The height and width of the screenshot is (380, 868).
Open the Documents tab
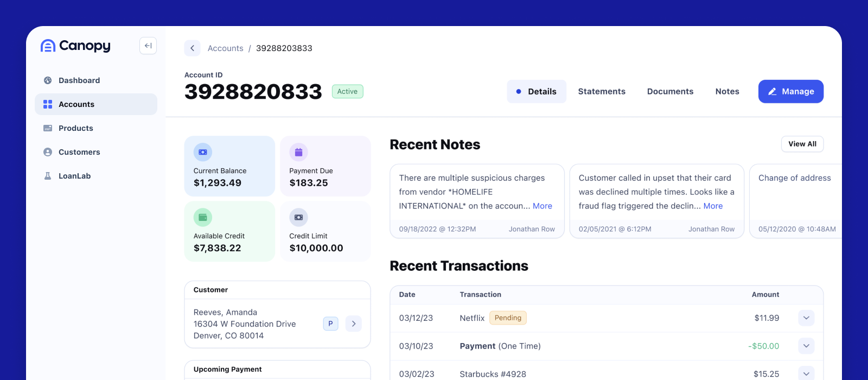[670, 92]
